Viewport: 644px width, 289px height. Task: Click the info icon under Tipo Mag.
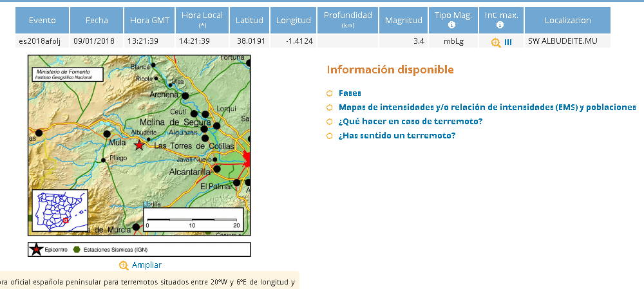452,25
